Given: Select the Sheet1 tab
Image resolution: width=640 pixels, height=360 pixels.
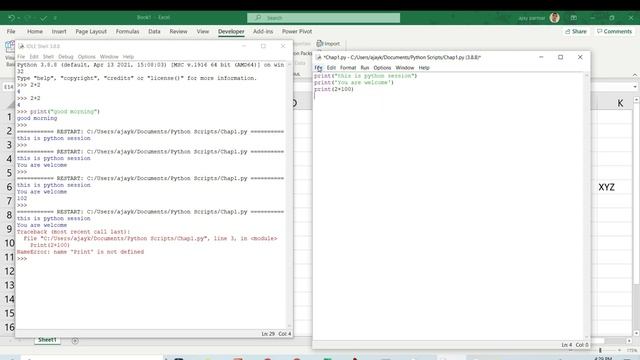Looking at the screenshot, I should coord(47,340).
